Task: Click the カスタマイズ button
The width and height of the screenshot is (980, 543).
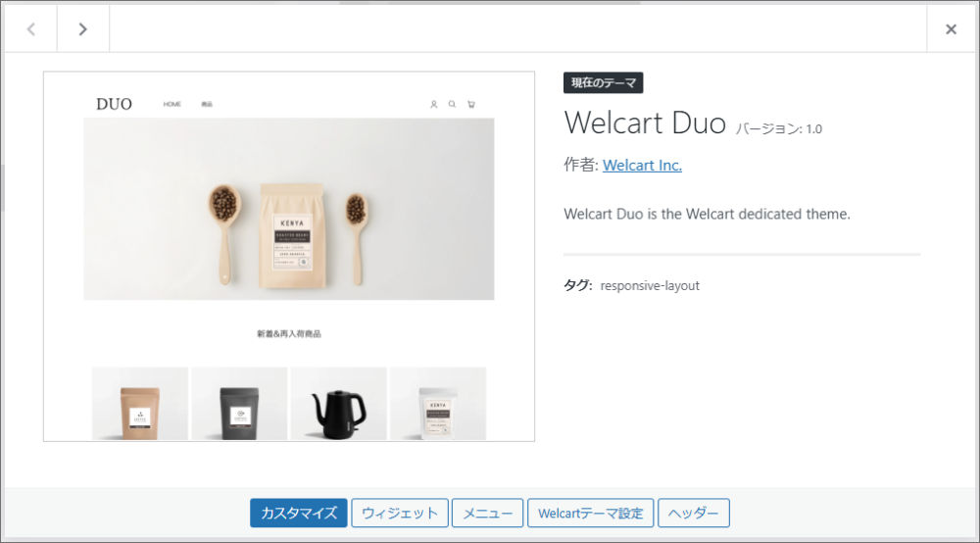Action: click(299, 513)
